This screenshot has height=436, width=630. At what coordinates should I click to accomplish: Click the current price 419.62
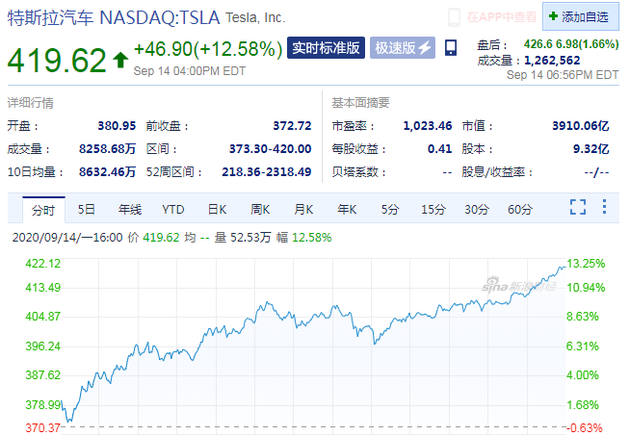click(57, 61)
